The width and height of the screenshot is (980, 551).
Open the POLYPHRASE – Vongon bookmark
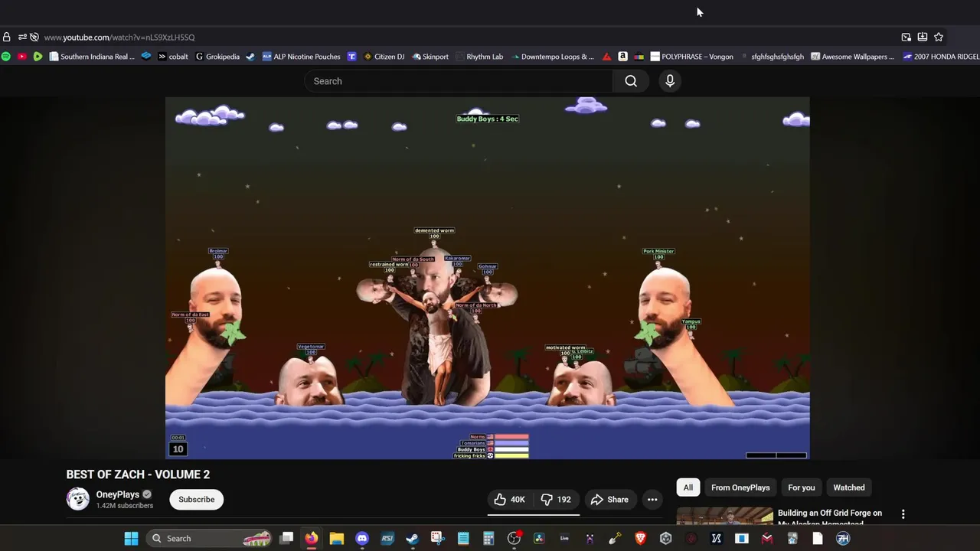tap(691, 57)
